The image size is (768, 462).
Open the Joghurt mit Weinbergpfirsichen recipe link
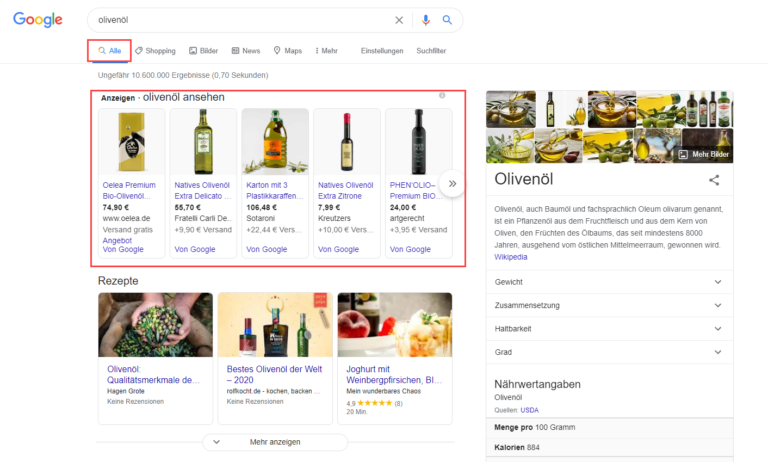(394, 374)
